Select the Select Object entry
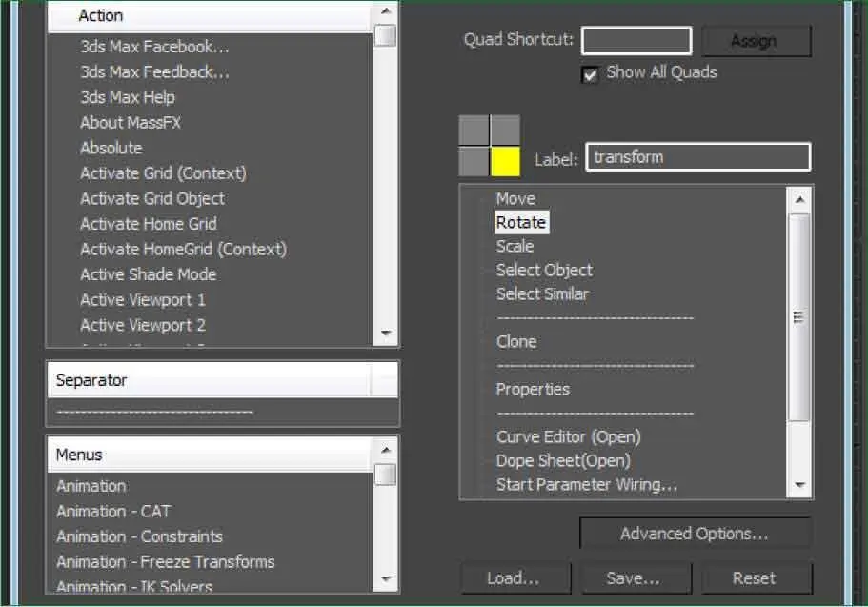This screenshot has width=868, height=607. point(544,271)
